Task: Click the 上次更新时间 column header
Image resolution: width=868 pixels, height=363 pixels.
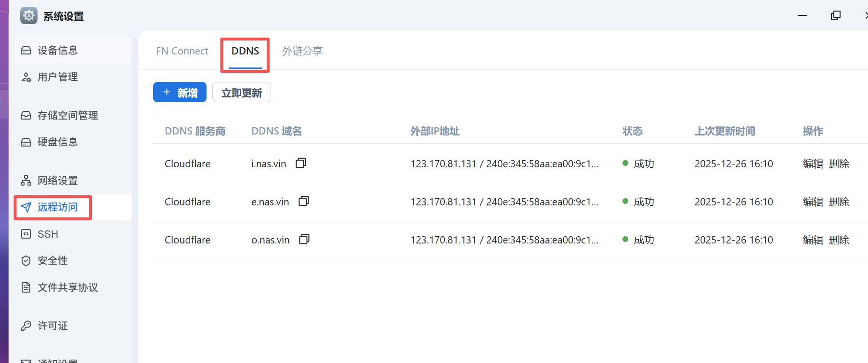Action: click(725, 131)
